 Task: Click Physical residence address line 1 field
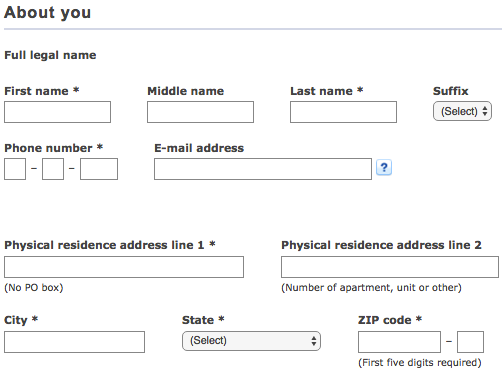coord(124,267)
